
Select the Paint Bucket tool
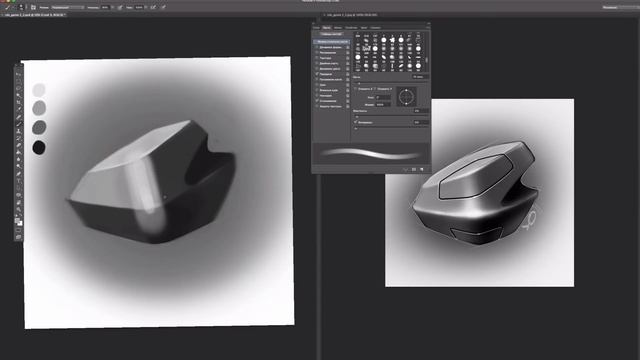(x=18, y=152)
